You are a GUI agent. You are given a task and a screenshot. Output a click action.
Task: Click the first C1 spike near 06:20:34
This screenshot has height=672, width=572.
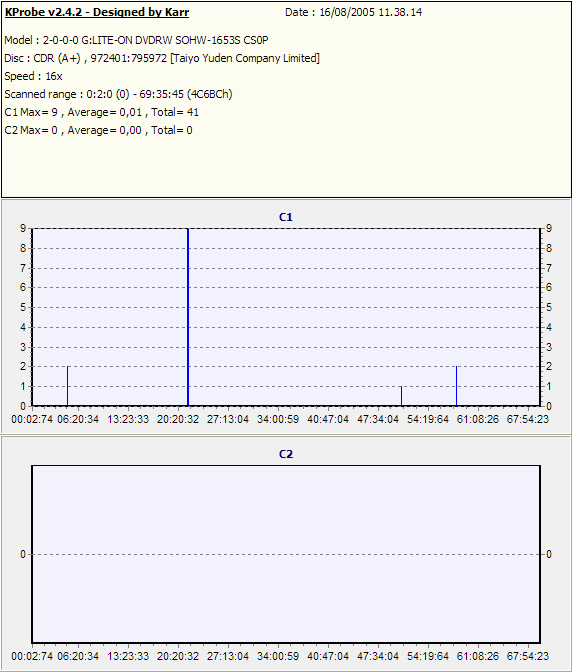(x=67, y=386)
